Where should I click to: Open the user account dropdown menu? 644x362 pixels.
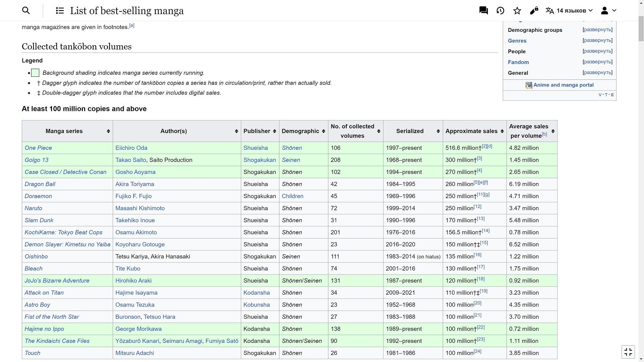pos(608,11)
